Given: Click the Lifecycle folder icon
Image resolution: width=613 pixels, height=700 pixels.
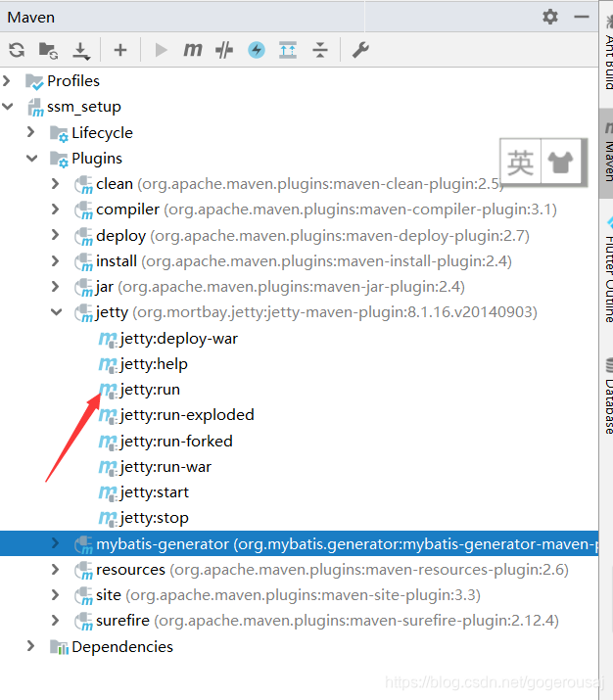Looking at the screenshot, I should [59, 133].
